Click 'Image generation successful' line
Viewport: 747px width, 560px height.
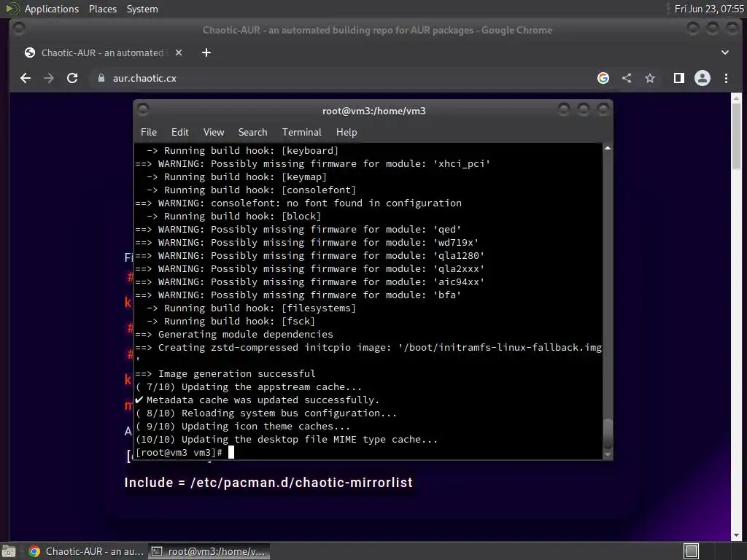point(225,374)
